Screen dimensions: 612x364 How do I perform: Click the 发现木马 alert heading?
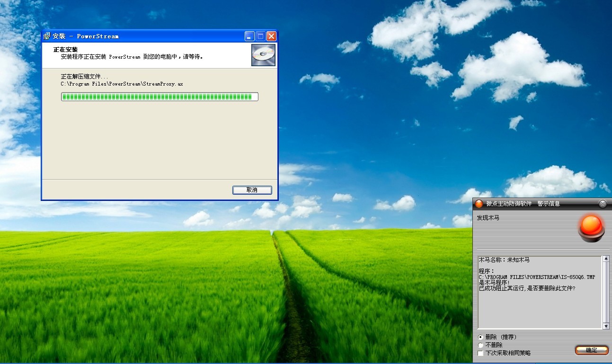tap(488, 218)
